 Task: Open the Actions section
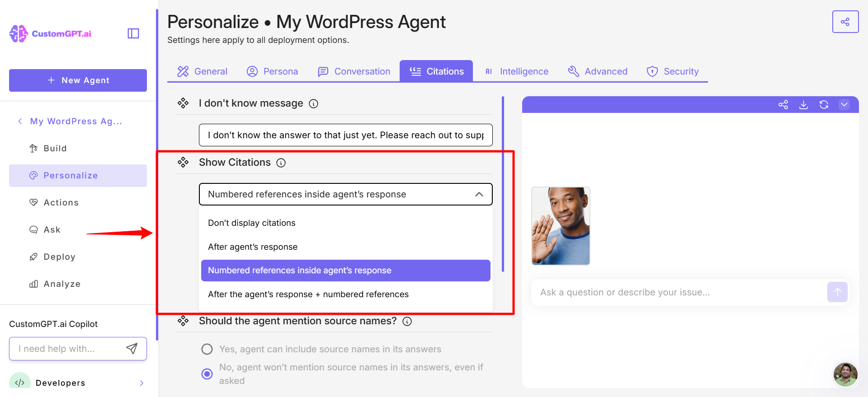click(x=78, y=202)
